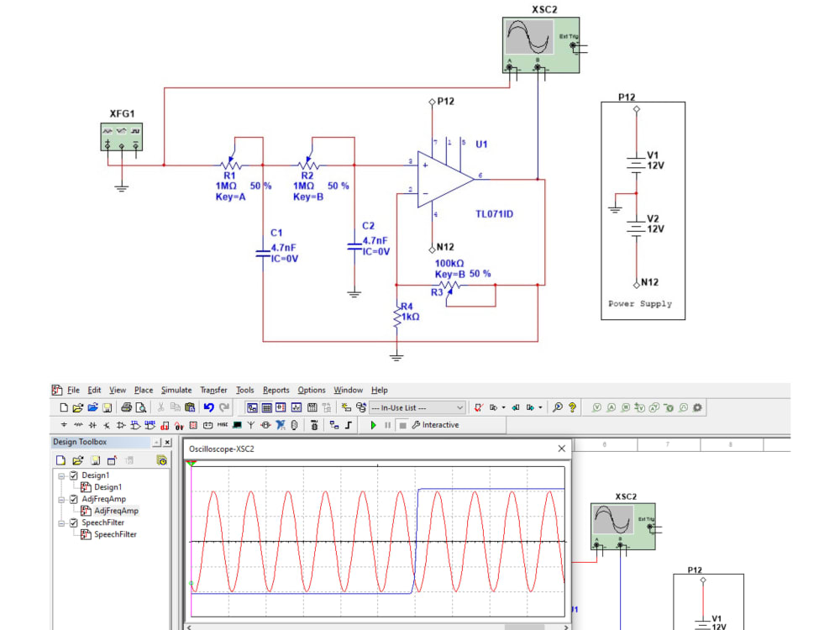This screenshot has height=630, width=840.
Task: Toggle the Design1 project checkbox
Action: point(74,475)
